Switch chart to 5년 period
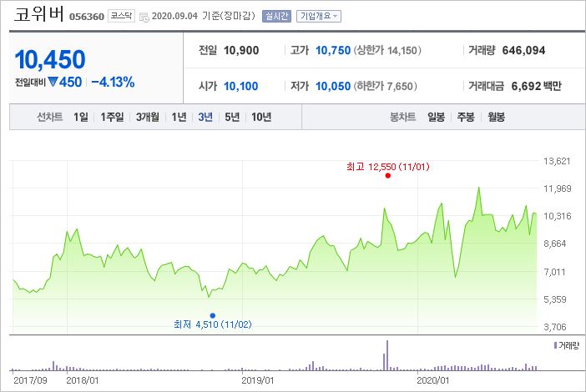The height and width of the screenshot is (392, 586). click(x=232, y=118)
